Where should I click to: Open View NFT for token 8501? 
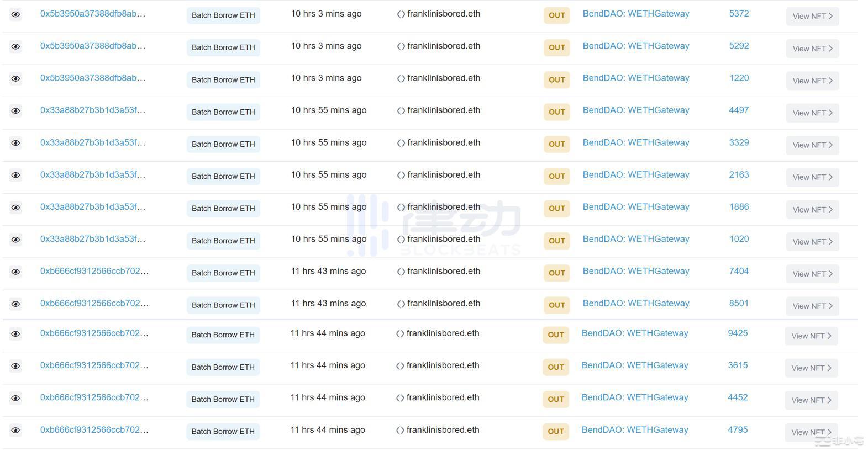click(x=812, y=306)
